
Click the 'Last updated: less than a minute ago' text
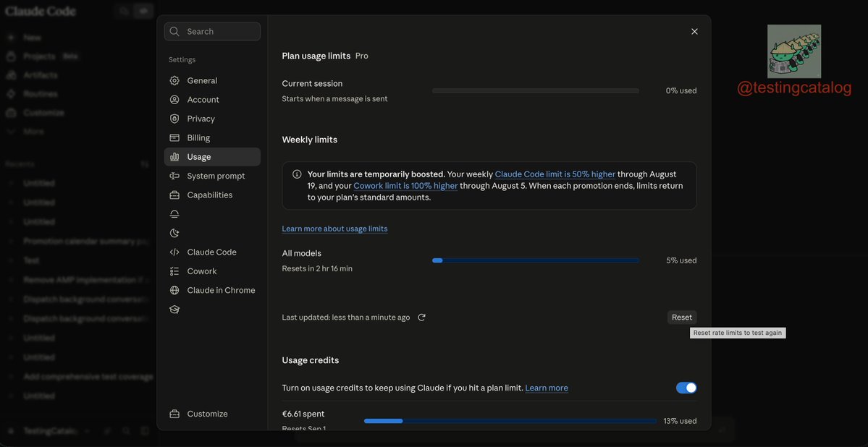coord(346,318)
